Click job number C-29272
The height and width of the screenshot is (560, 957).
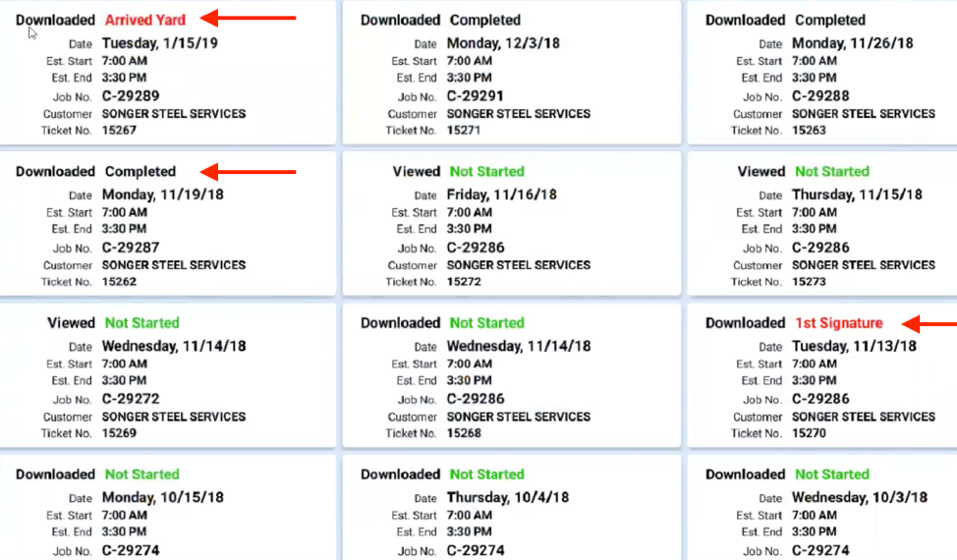[x=131, y=398]
